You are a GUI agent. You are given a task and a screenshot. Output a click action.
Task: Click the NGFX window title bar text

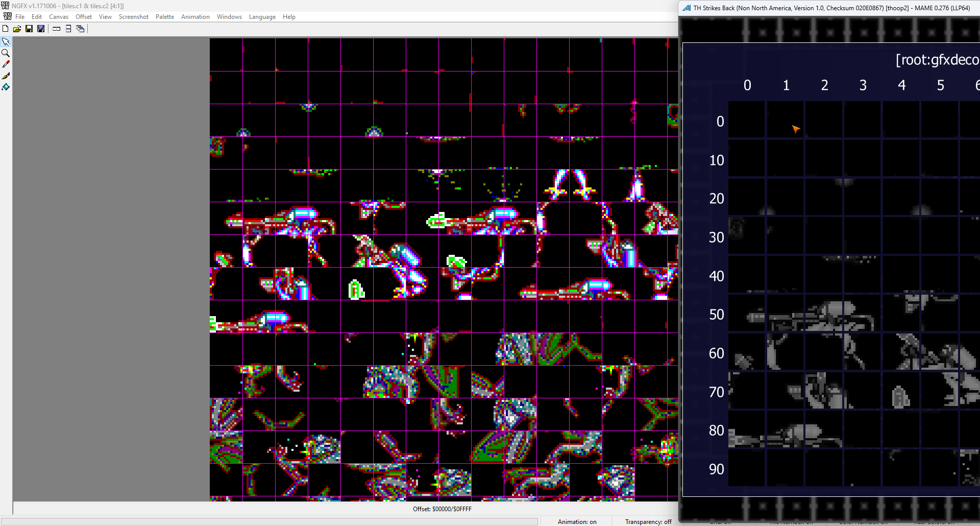click(x=68, y=6)
